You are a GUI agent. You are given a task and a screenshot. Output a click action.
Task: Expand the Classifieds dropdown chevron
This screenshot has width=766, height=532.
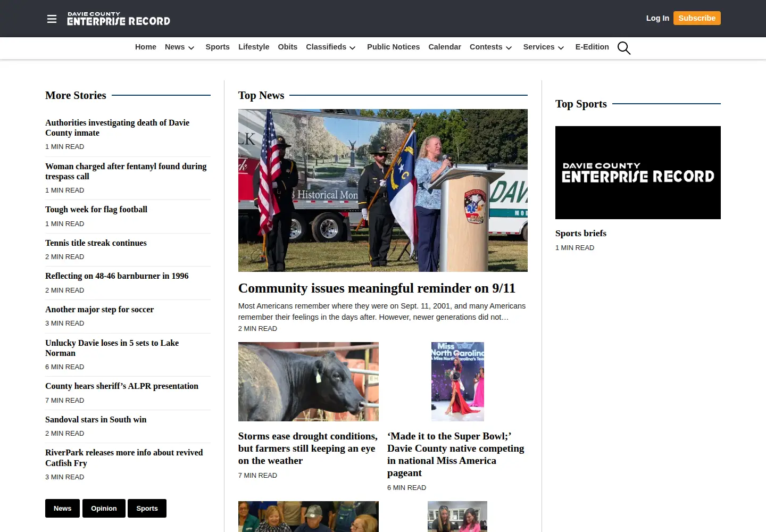pos(352,48)
